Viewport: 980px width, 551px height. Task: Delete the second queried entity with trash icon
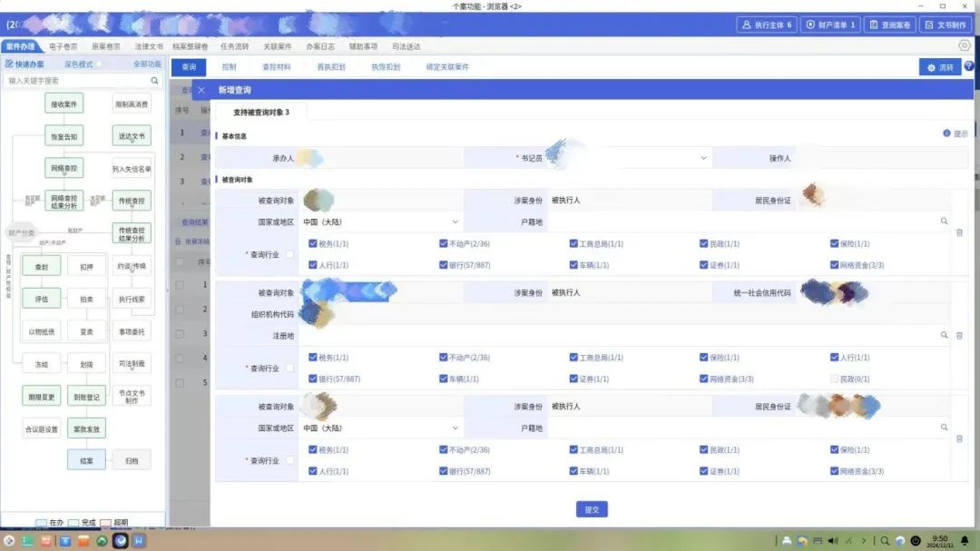959,336
